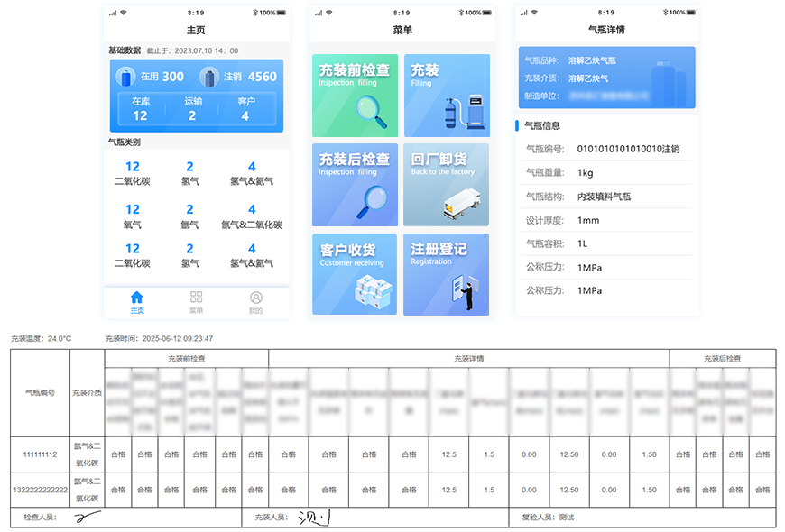Image resolution: width=785 pixels, height=532 pixels.
Task: Switch to the 菜单 tab
Action: click(x=196, y=302)
